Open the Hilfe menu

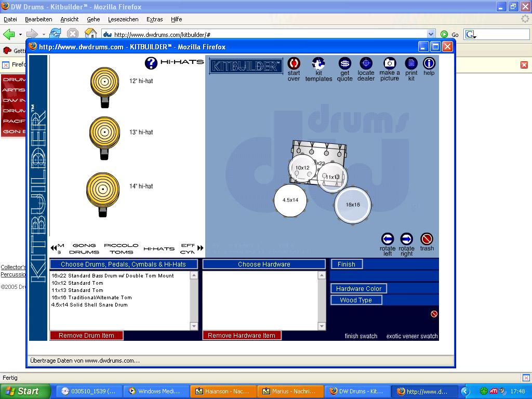click(177, 19)
